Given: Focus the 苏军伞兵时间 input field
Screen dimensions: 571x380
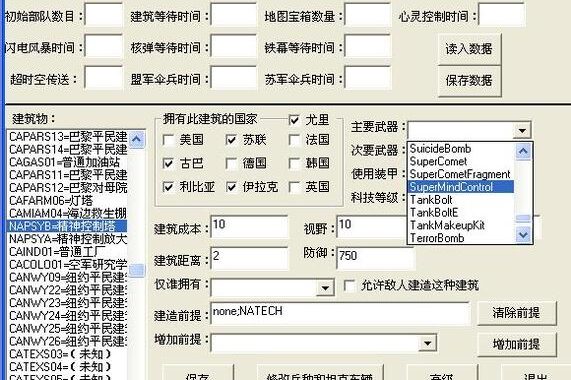Looking at the screenshot, I should coord(367,77).
